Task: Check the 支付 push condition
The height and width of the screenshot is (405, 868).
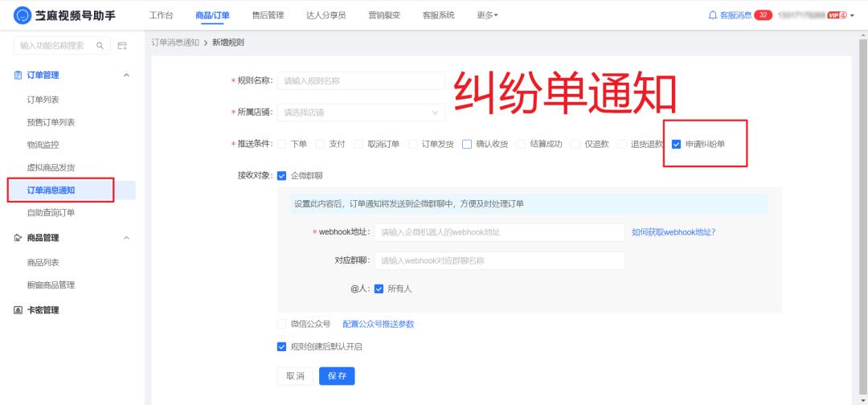Action: [320, 145]
